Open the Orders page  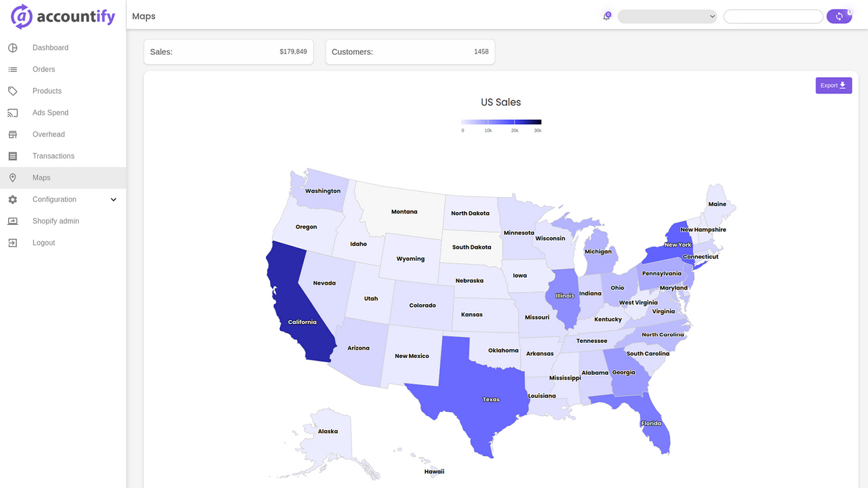click(43, 69)
